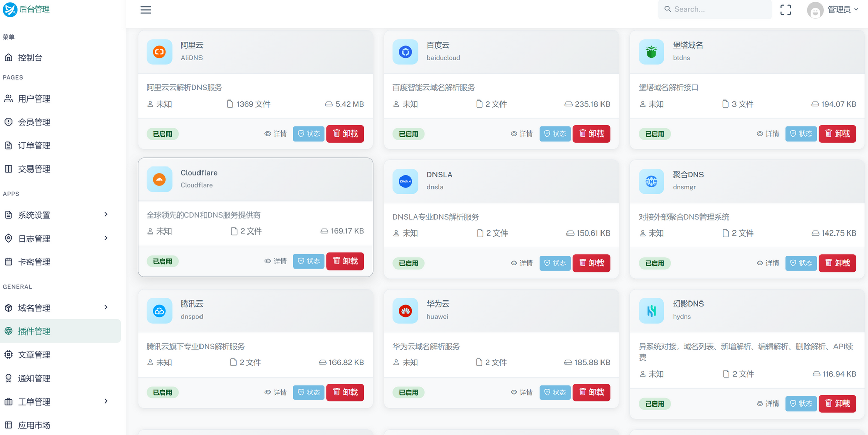Image resolution: width=868 pixels, height=435 pixels.
Task: Toggle 状态 of 堡塔域名 plugin
Action: click(x=801, y=133)
